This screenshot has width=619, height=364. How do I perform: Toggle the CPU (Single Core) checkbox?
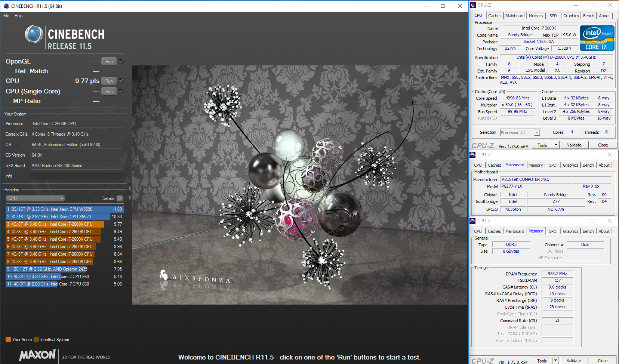coord(121,91)
